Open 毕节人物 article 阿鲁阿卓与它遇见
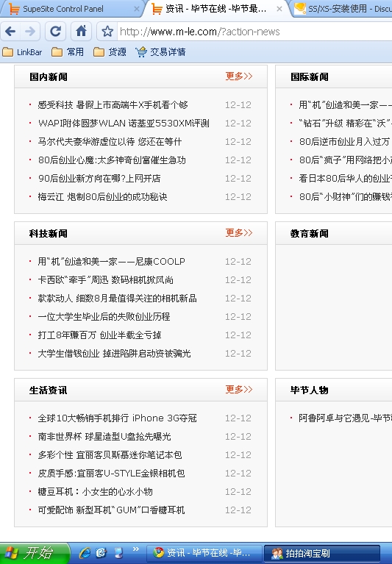The width and height of the screenshot is (392, 564). tap(345, 418)
